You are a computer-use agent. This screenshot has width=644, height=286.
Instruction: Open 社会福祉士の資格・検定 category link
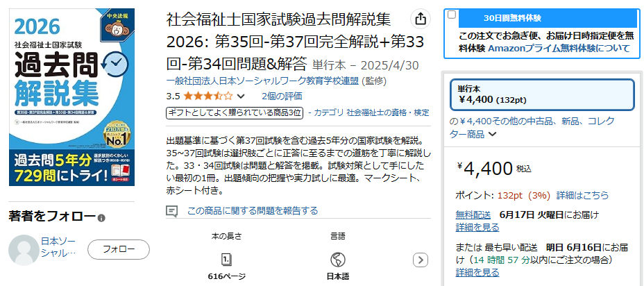pos(388,112)
